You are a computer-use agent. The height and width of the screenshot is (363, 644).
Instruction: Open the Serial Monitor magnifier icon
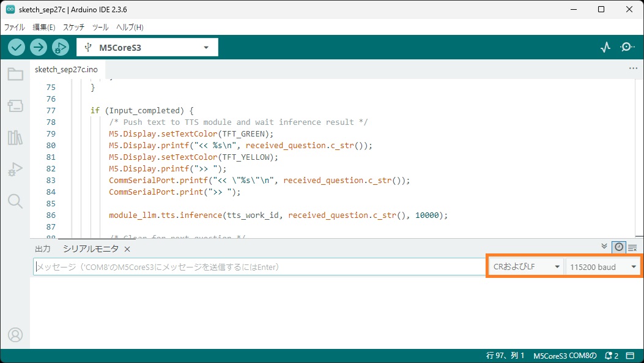point(627,47)
